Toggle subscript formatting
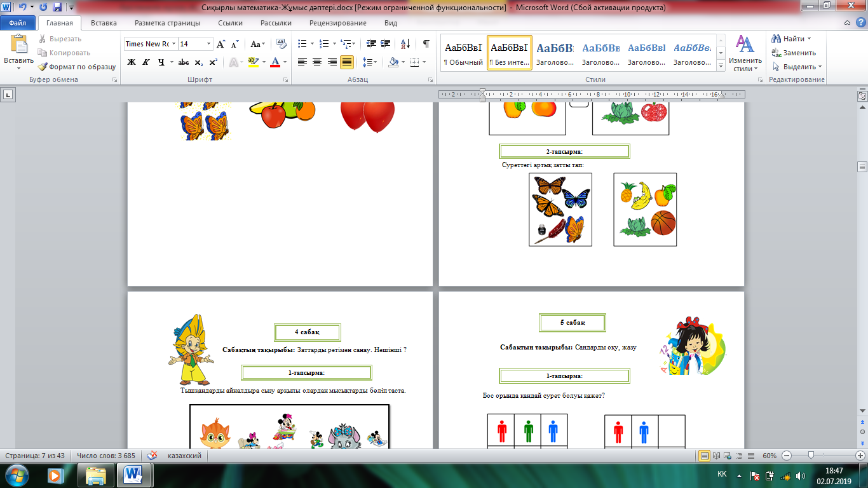The width and height of the screenshot is (868, 488). (x=199, y=62)
